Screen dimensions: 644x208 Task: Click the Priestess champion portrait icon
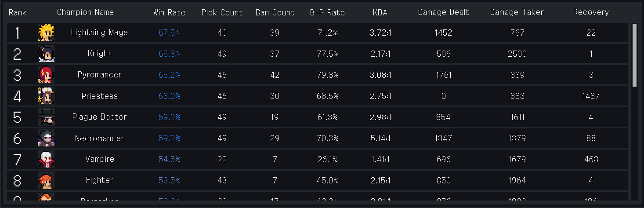click(46, 96)
